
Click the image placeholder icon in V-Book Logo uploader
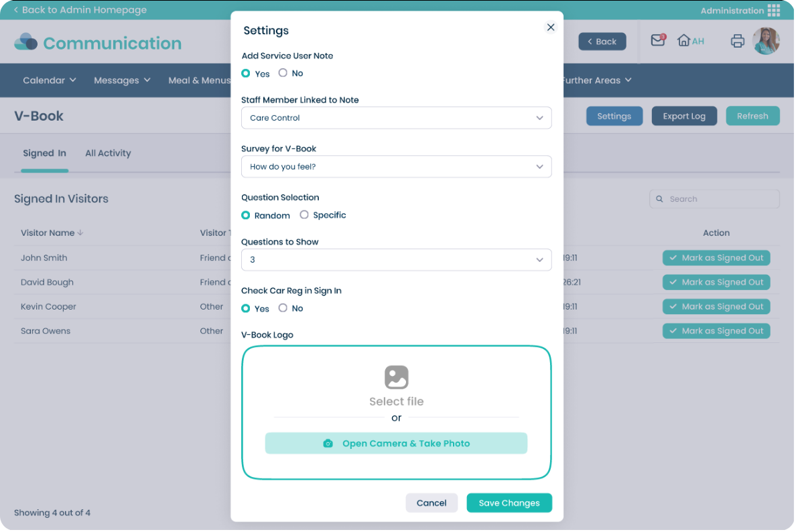(396, 377)
